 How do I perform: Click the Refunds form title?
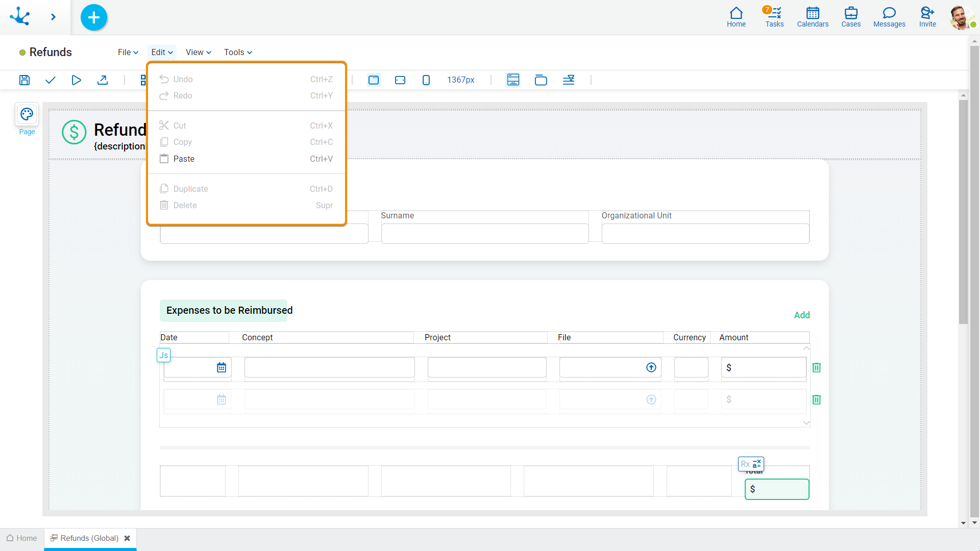[x=51, y=52]
